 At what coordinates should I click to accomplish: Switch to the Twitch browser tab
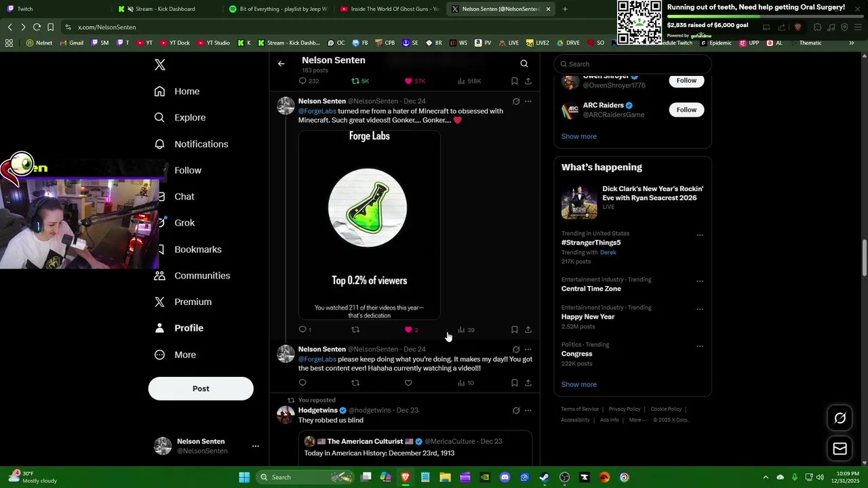coord(54,9)
